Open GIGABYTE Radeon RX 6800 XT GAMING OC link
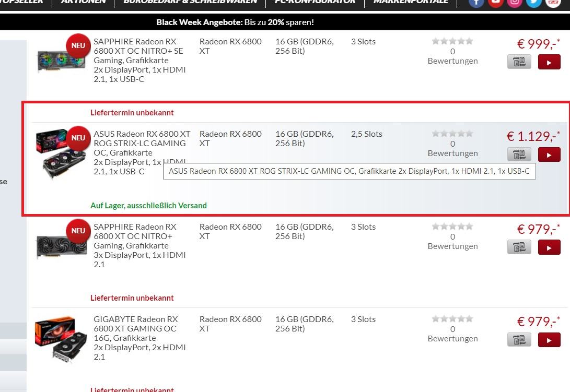This screenshot has height=392, width=570. tap(139, 338)
